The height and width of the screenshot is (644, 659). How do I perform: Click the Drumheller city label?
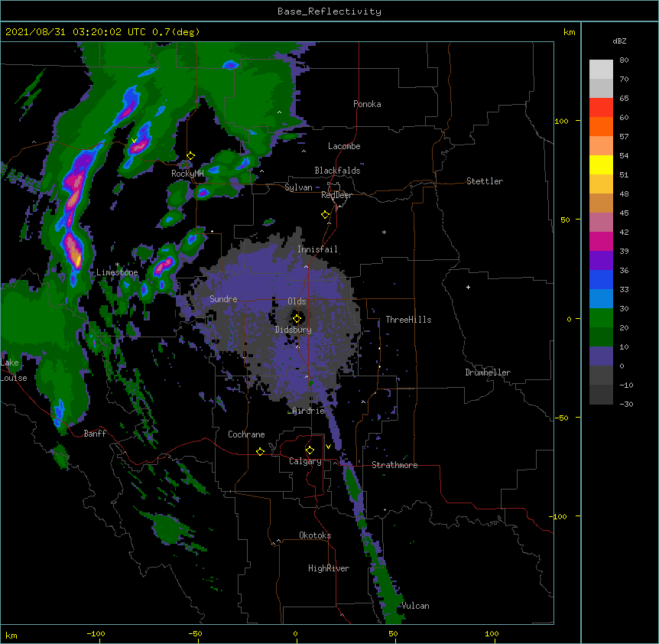488,372
